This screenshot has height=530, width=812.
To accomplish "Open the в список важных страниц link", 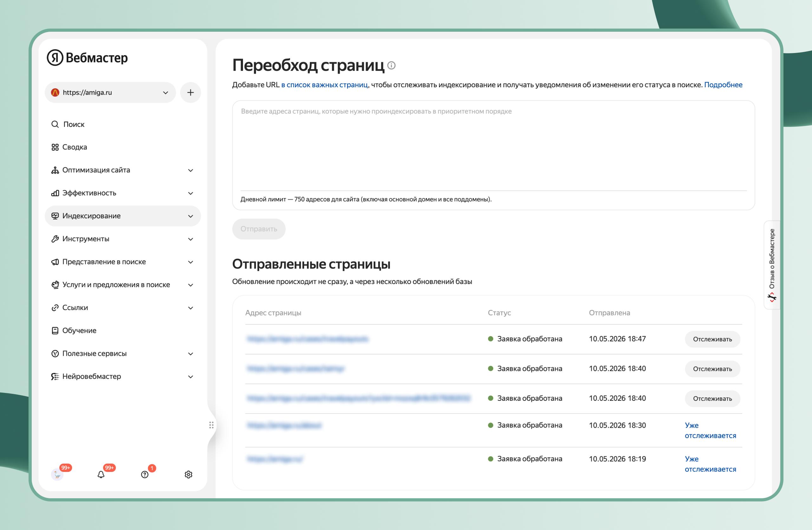I will [324, 85].
